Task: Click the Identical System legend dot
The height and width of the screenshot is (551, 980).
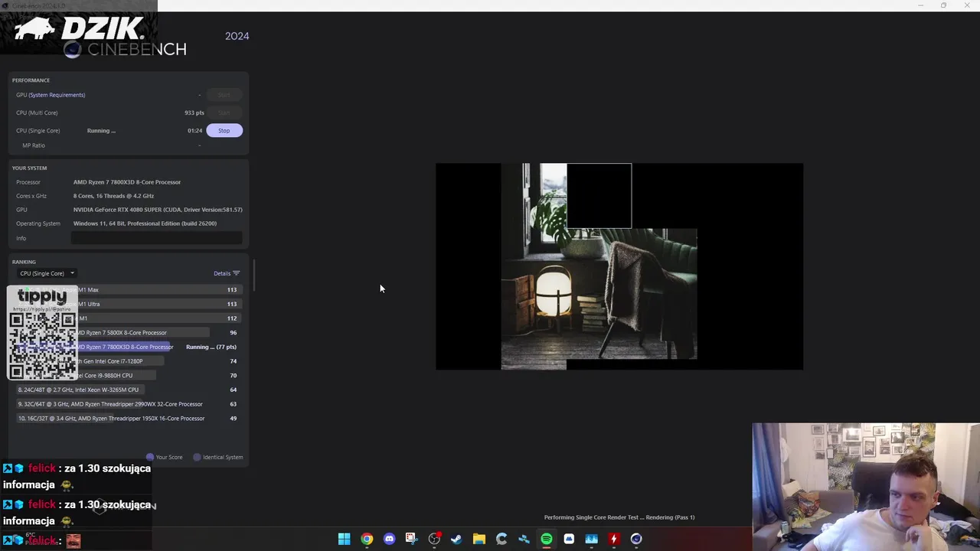Action: (x=197, y=457)
